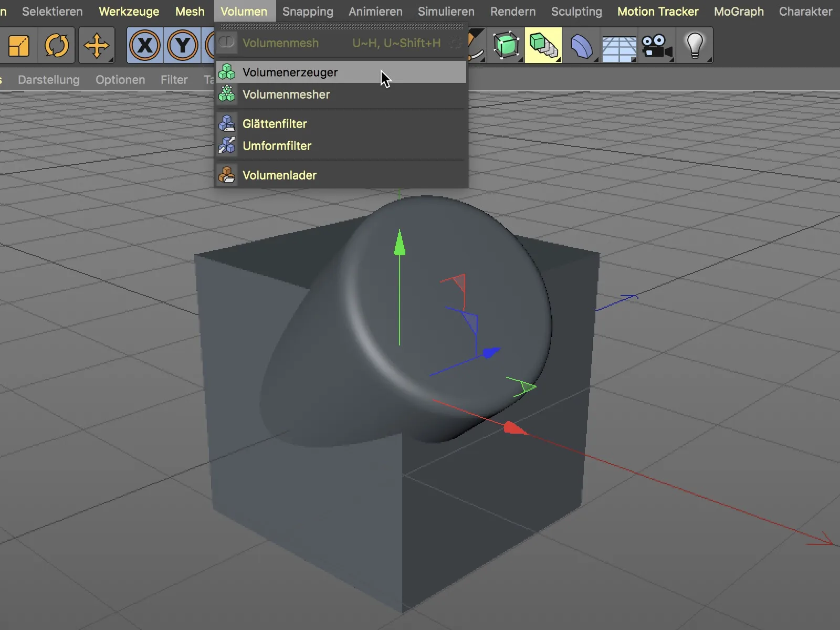Choose Glättenfilter from the menu
840x630 pixels.
click(341, 124)
